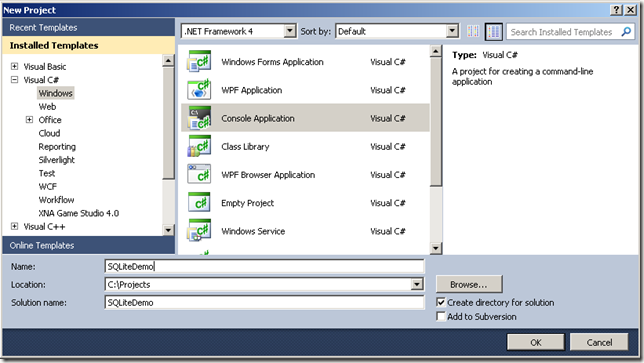
Task: Click the Windows Forms Application label
Action: [272, 62]
